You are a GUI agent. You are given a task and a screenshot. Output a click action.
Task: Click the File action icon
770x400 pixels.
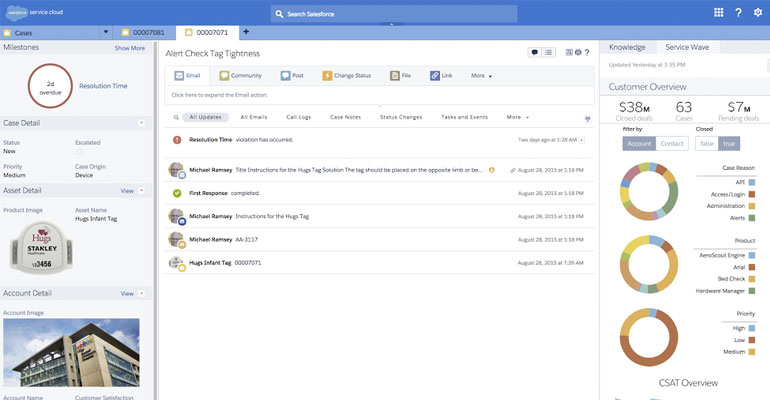point(394,76)
